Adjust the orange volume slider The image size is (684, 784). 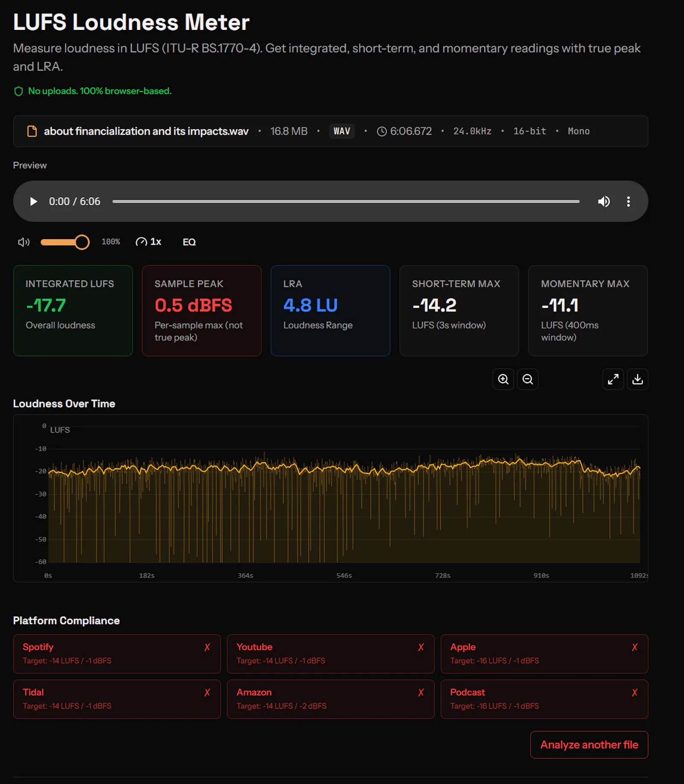(65, 242)
